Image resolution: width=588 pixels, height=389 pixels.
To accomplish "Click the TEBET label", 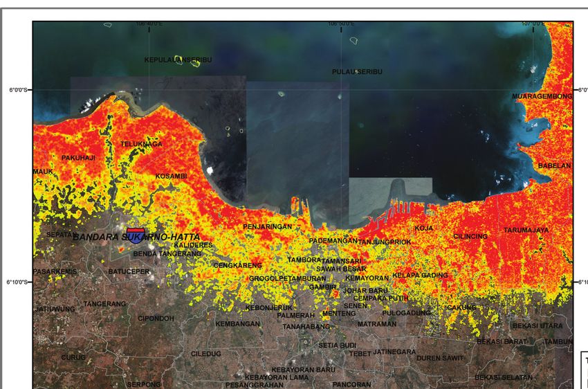I will (360, 354).
